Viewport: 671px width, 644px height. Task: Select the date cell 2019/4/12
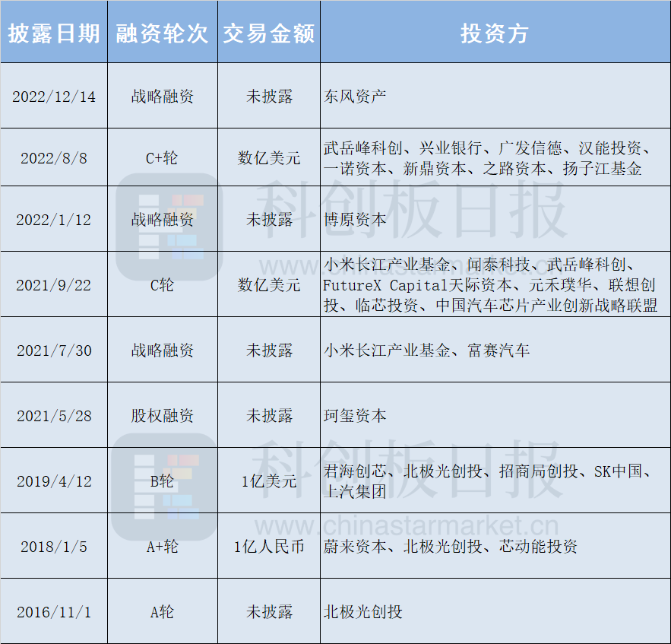click(x=54, y=481)
